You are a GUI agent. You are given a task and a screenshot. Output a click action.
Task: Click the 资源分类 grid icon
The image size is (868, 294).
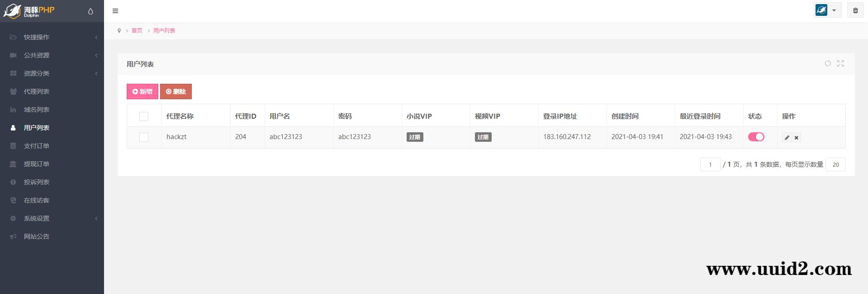[x=13, y=73]
